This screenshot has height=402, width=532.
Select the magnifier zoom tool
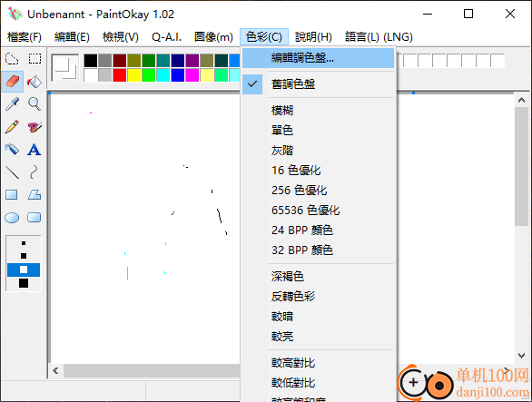[x=34, y=103]
